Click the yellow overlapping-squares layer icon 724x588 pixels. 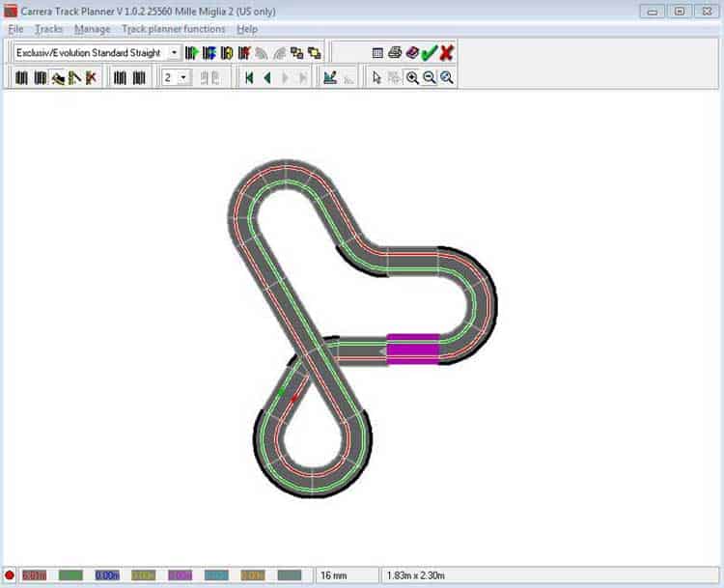tap(315, 53)
